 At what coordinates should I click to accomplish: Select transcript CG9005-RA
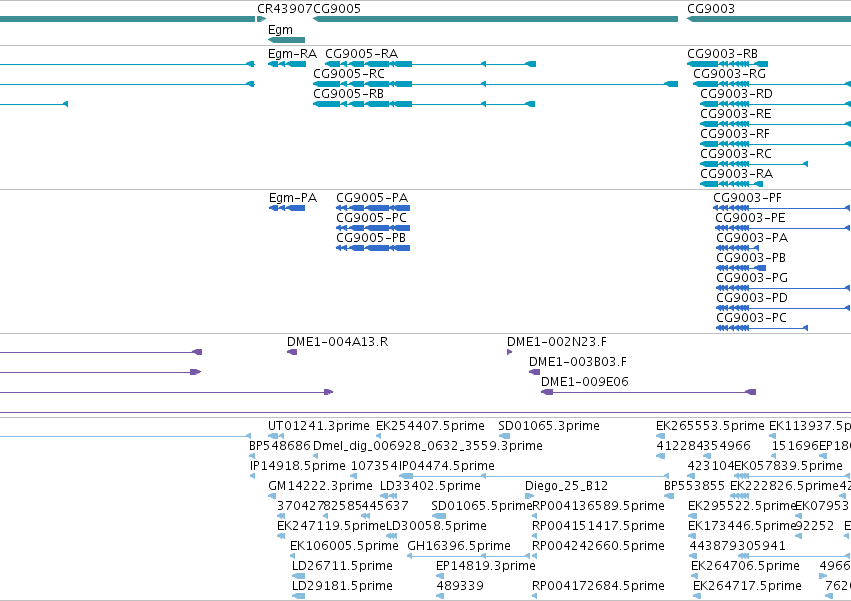pyautogui.click(x=430, y=64)
